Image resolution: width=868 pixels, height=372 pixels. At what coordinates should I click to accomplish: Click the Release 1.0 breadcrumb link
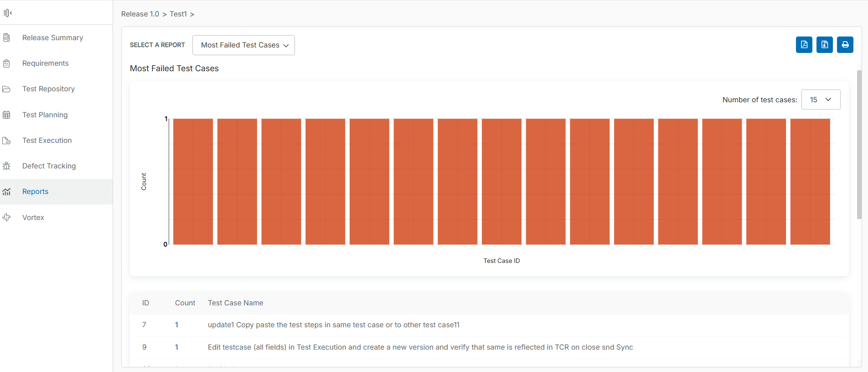140,14
